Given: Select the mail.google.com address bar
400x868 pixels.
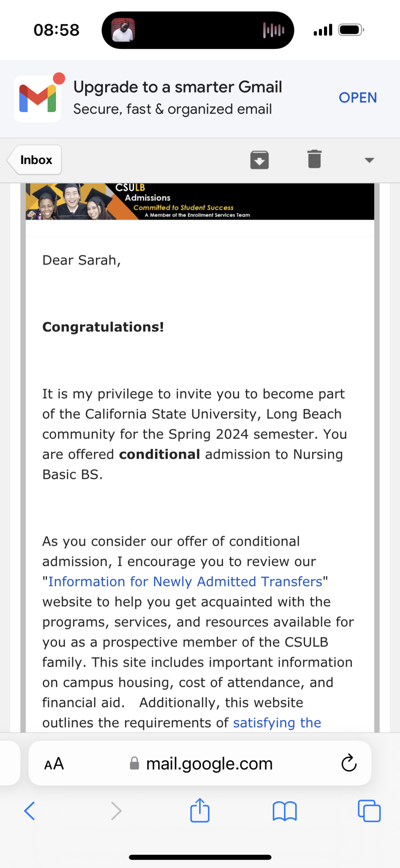Looking at the screenshot, I should pyautogui.click(x=200, y=763).
